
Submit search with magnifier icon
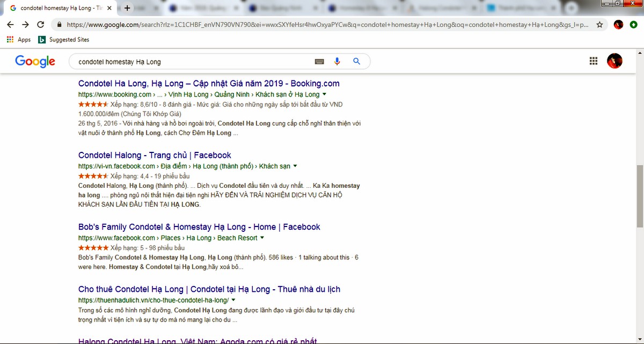coord(356,62)
